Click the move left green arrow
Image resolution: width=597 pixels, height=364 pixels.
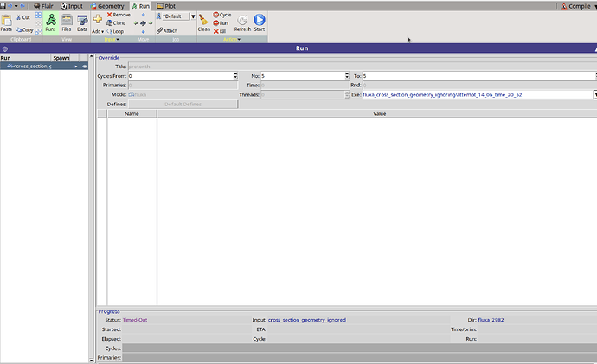click(x=136, y=23)
